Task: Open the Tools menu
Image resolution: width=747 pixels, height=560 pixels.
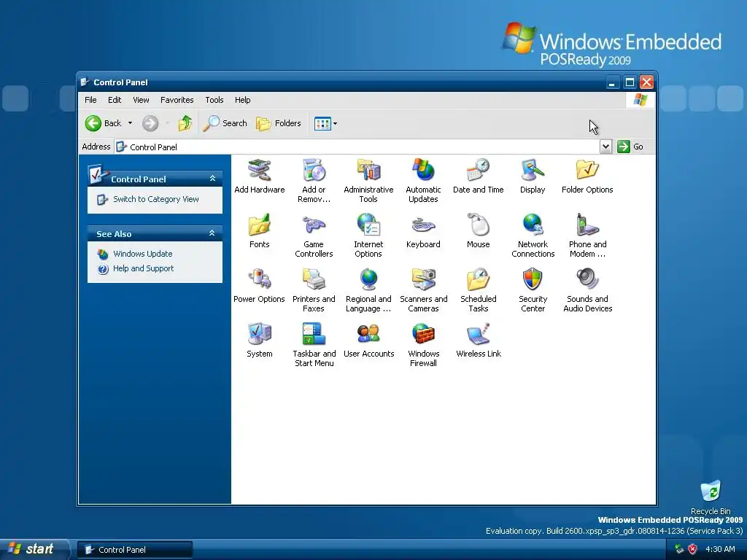Action: coord(214,100)
